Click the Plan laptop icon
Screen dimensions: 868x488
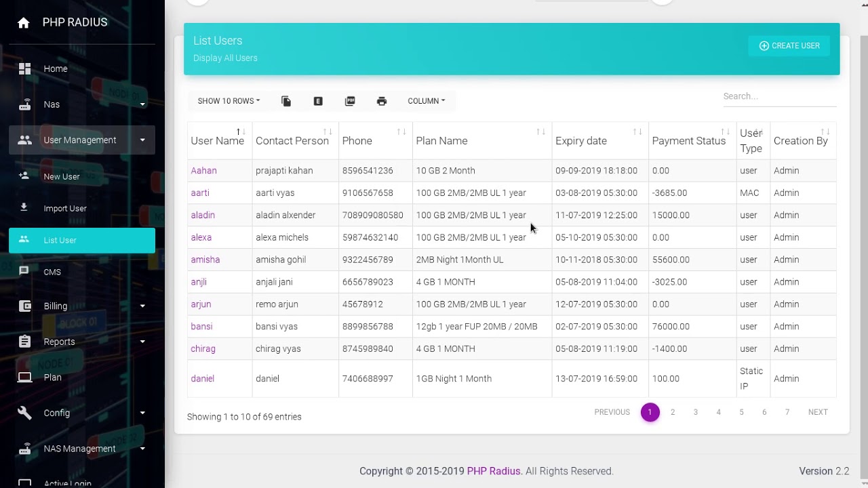(25, 378)
